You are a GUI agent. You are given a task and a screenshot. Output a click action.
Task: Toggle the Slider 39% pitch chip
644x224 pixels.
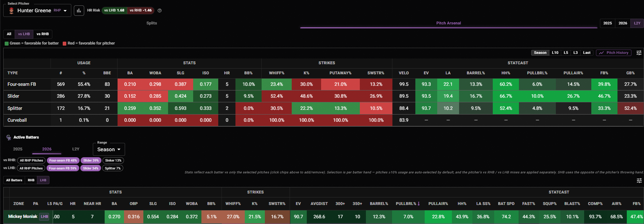[x=91, y=160]
